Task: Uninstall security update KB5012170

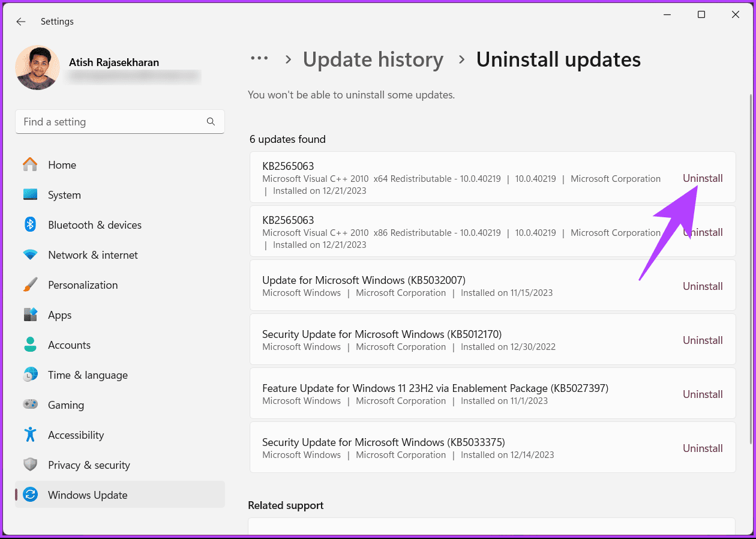Action: (703, 340)
